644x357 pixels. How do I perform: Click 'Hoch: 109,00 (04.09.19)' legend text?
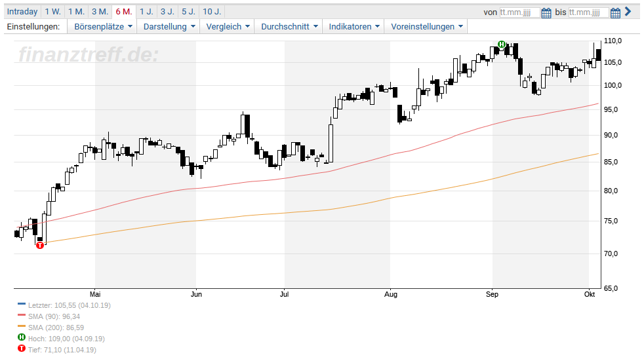66,339
